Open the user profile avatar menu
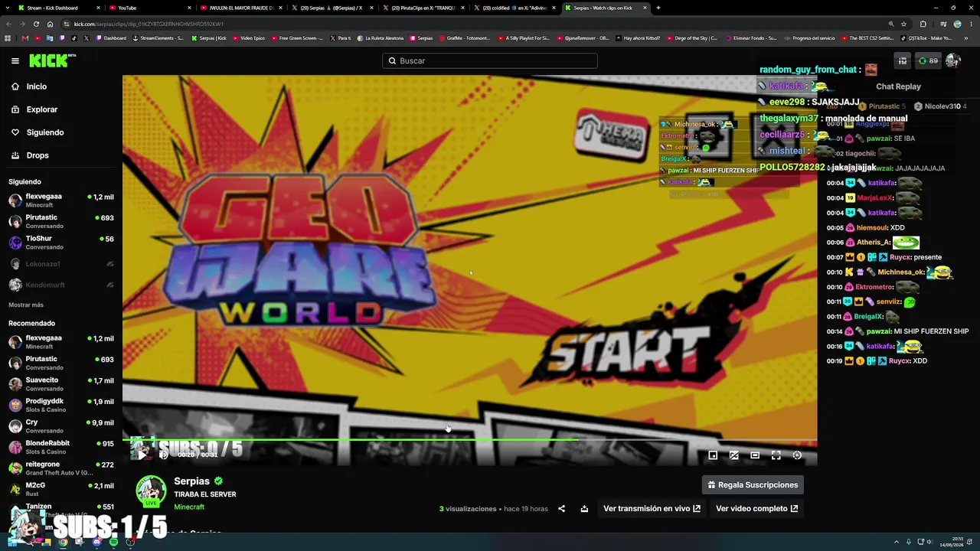 point(953,60)
